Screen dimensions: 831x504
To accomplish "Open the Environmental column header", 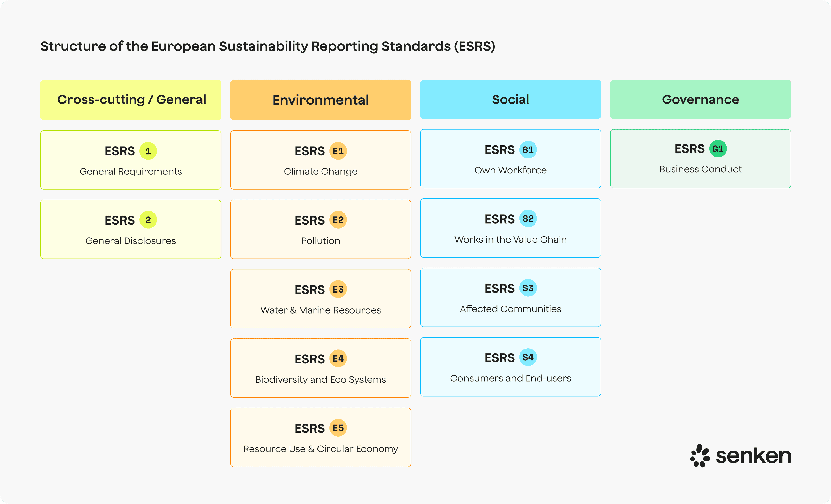I will 321,100.
